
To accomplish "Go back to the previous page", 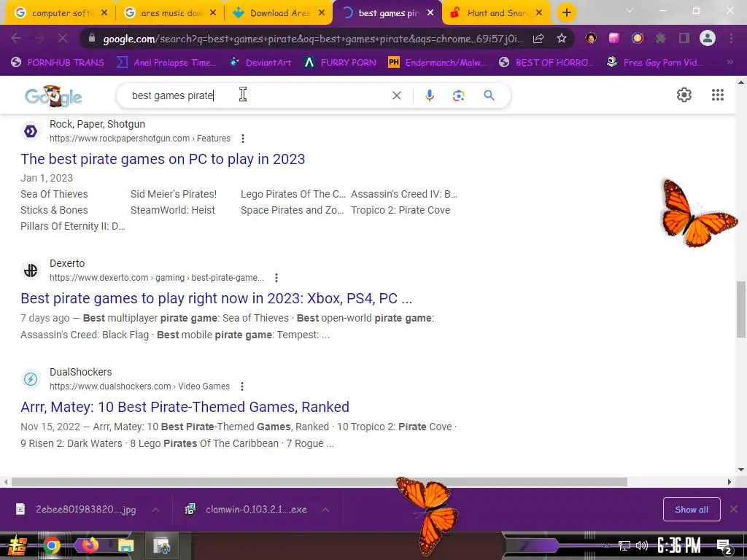I will pos(16,38).
